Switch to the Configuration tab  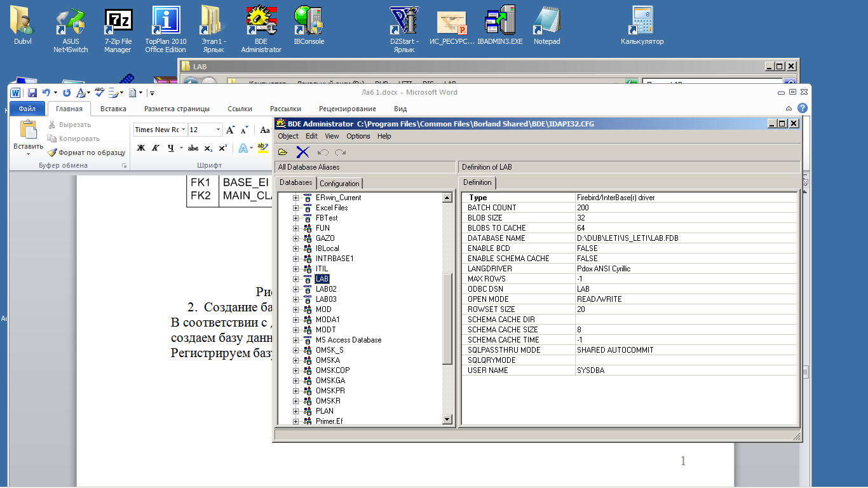(339, 184)
